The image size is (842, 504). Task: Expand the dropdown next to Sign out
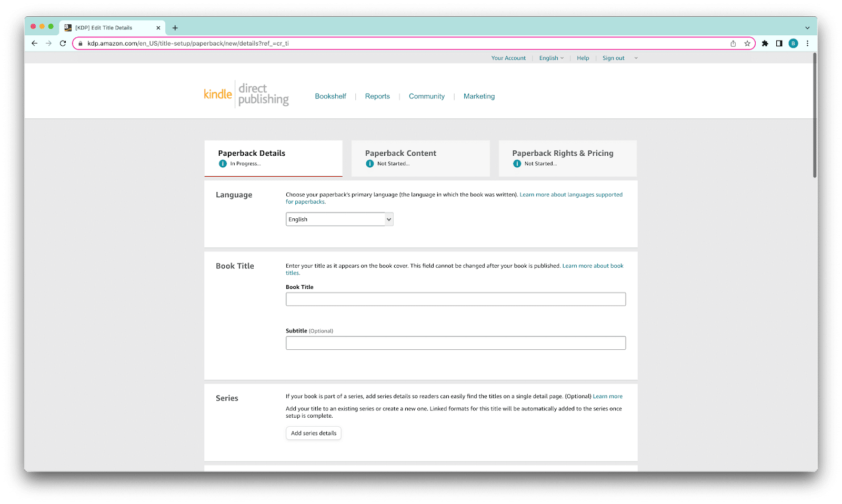pyautogui.click(x=636, y=58)
